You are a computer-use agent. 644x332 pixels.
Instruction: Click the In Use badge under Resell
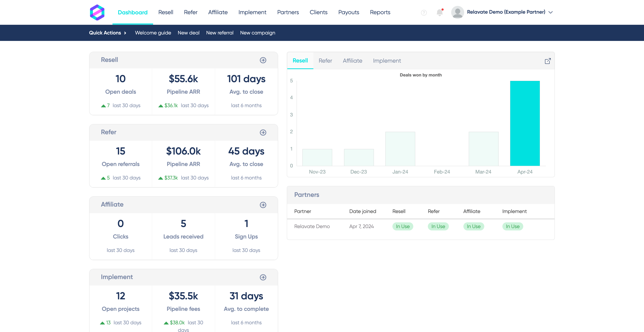pyautogui.click(x=402, y=226)
